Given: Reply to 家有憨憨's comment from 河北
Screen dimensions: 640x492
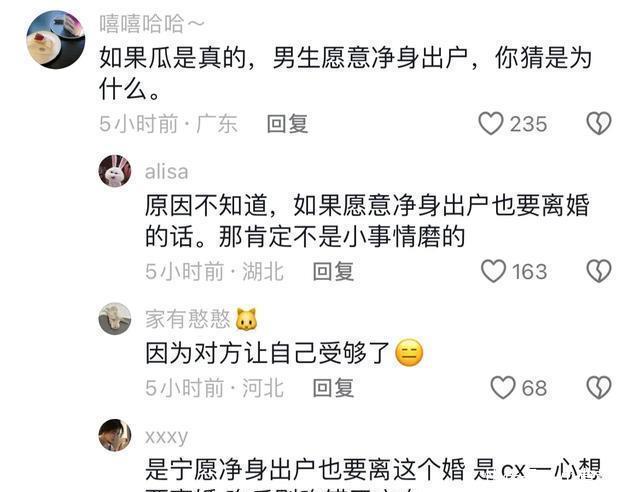Looking at the screenshot, I should pos(333,387).
